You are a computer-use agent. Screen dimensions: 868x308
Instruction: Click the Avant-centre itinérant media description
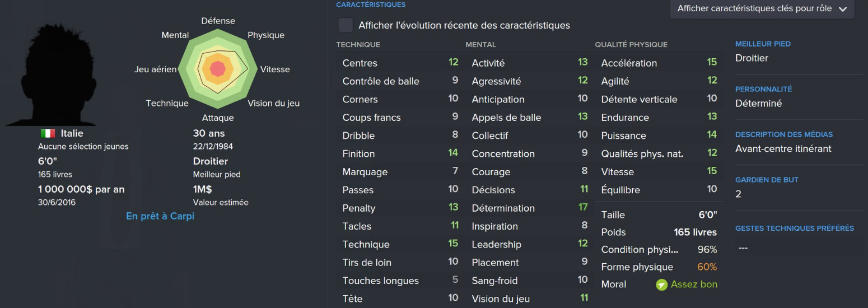tap(783, 149)
